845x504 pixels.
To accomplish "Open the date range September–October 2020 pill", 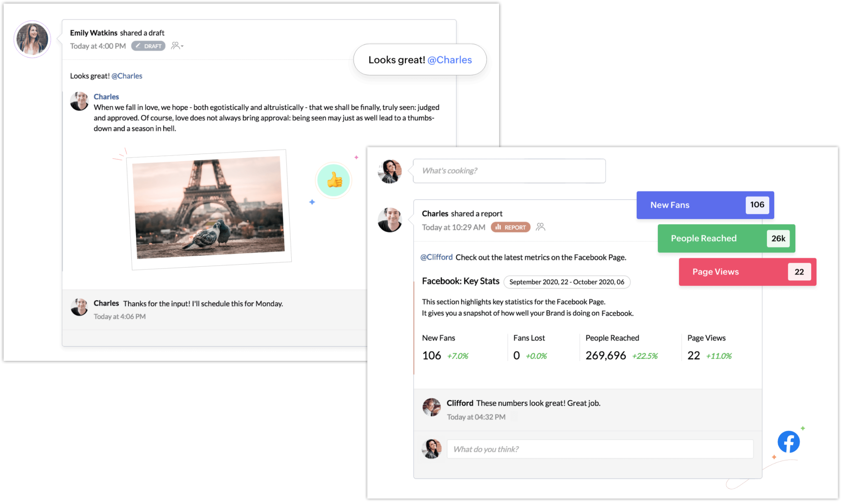I will coord(567,282).
